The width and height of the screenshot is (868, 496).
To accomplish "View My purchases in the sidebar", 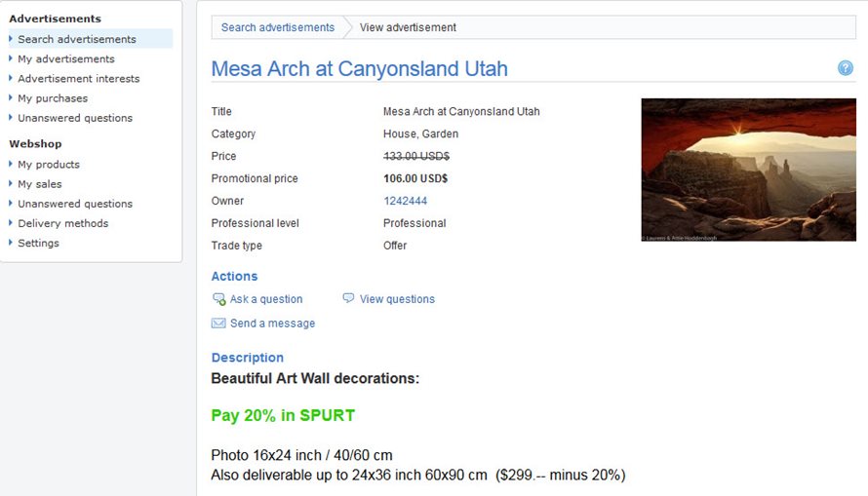I will [x=53, y=98].
